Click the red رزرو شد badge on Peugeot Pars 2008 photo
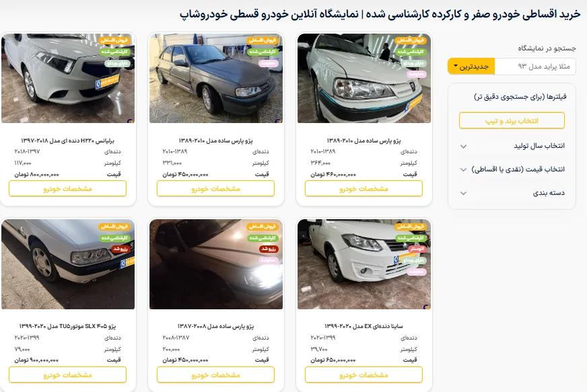This screenshot has width=587, height=392. (269, 249)
